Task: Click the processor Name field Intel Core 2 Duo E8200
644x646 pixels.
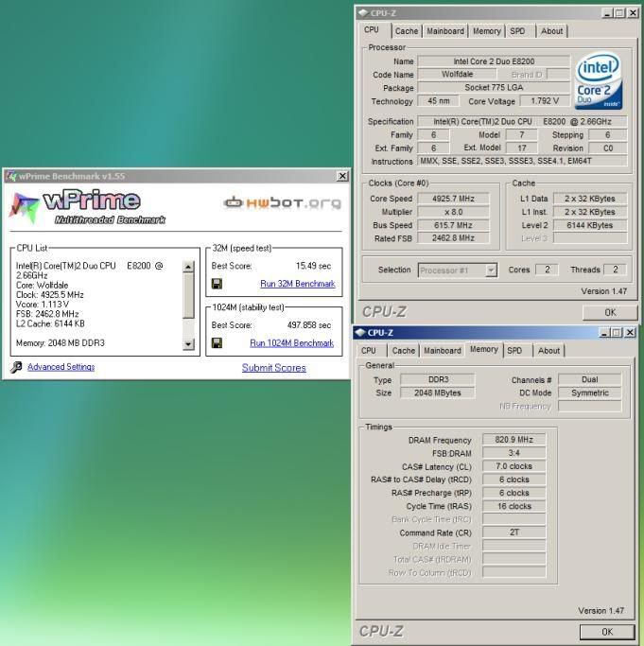Action: pyautogui.click(x=494, y=61)
